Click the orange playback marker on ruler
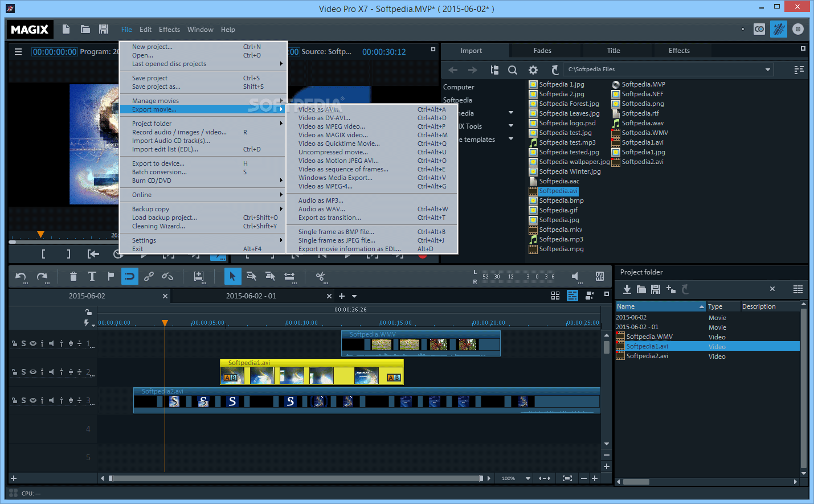 point(165,323)
